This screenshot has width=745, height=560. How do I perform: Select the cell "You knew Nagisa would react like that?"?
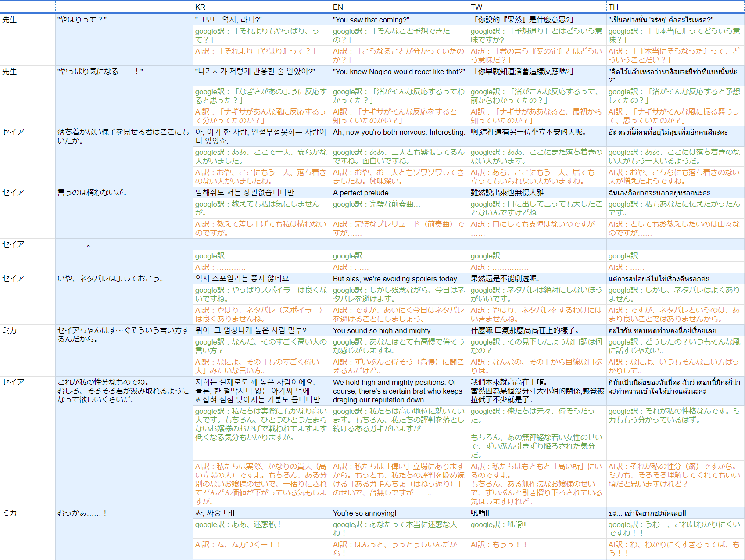pyautogui.click(x=400, y=72)
